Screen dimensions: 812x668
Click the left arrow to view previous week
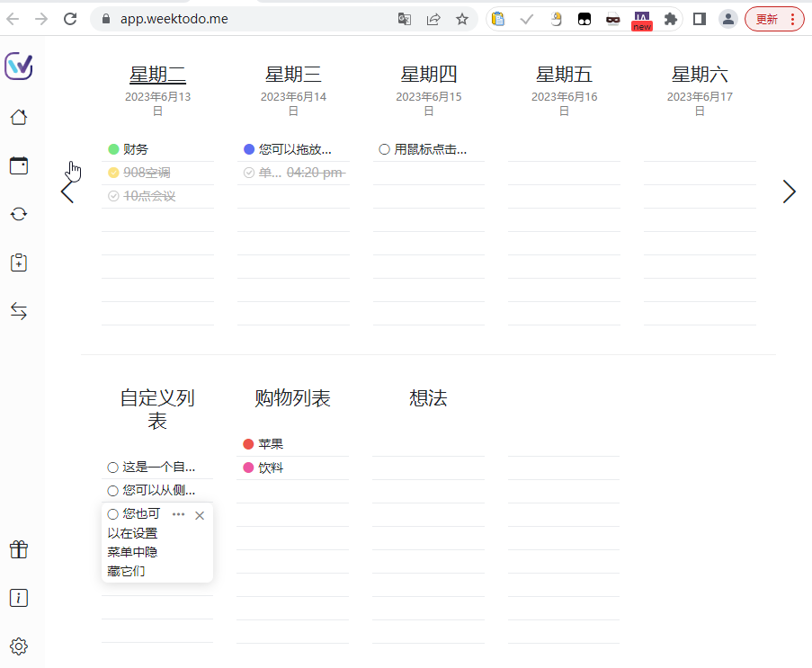[x=69, y=191]
